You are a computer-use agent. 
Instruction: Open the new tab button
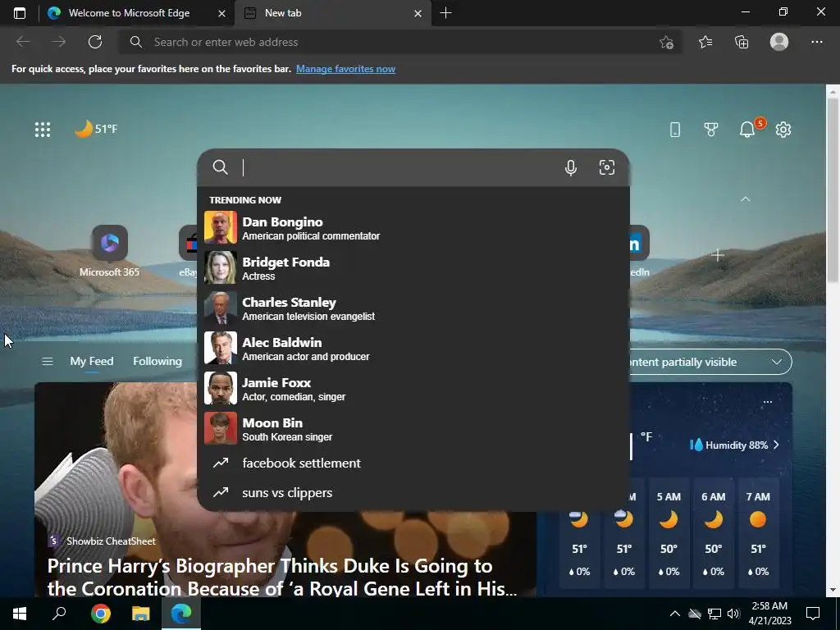445,13
